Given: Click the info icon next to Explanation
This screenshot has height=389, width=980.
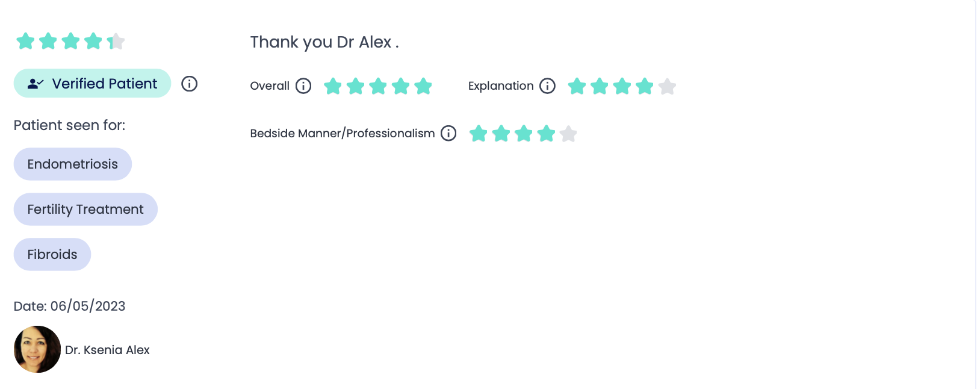Looking at the screenshot, I should point(547,86).
